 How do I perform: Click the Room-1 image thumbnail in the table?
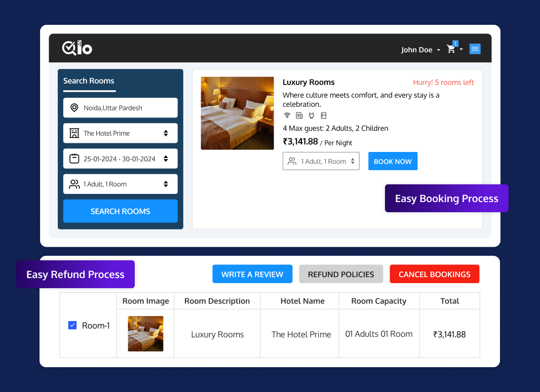pyautogui.click(x=145, y=334)
